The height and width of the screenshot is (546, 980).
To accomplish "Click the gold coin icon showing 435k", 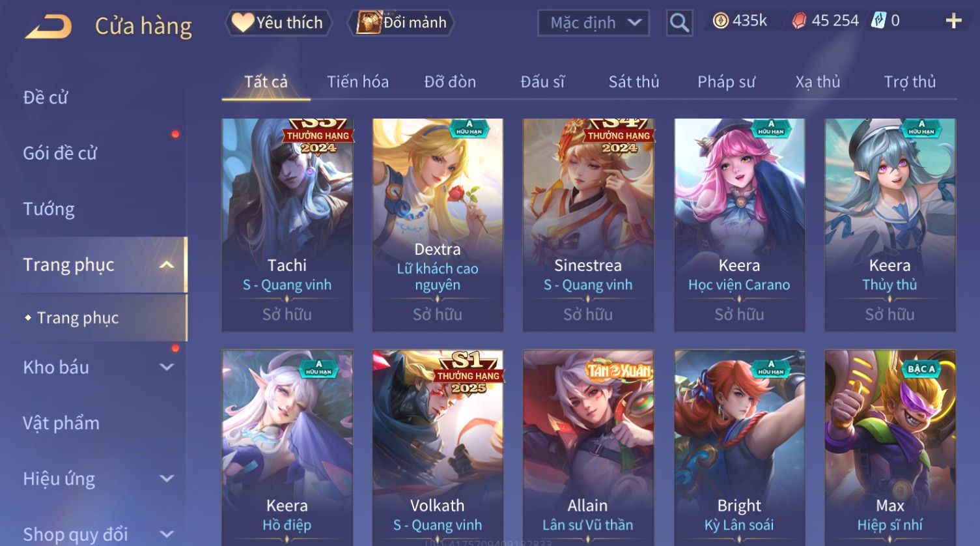I will (x=720, y=22).
